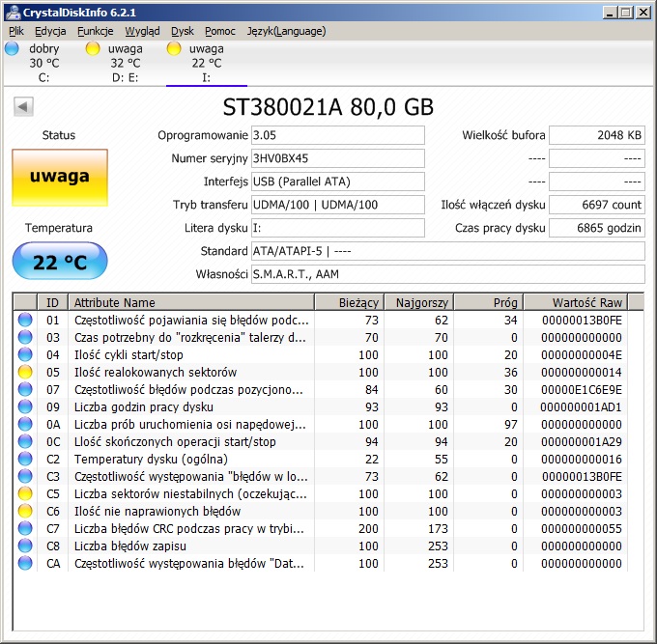Image resolution: width=657 pixels, height=644 pixels.
Task: Click the yellow orb for disk D: E:
Action: click(x=93, y=48)
